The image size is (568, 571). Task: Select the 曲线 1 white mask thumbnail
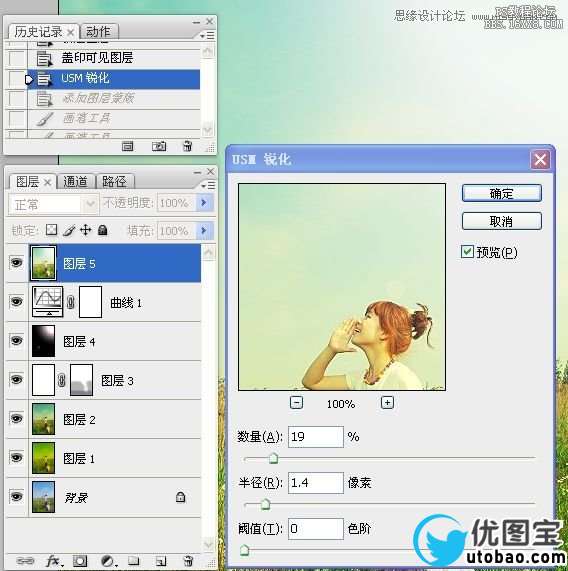click(90, 302)
